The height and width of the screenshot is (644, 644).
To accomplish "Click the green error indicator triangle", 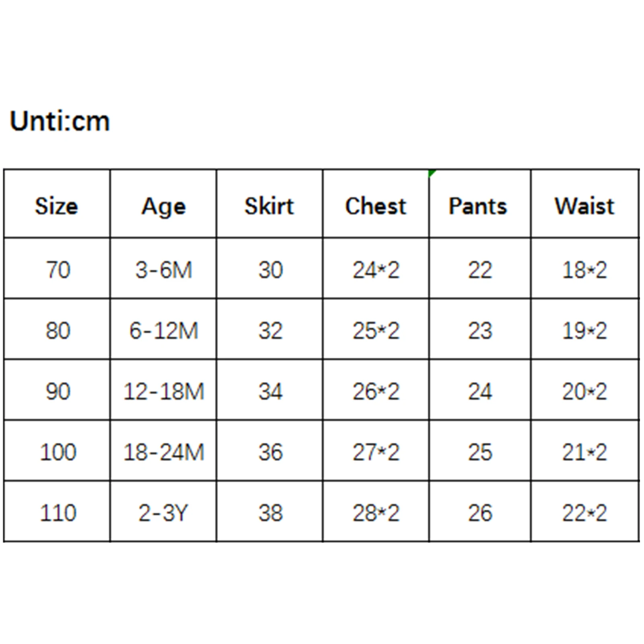I will tap(432, 173).
